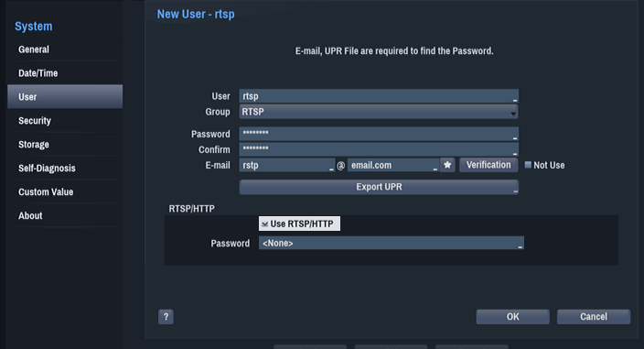644x349 pixels.
Task: Open the email.com domain field
Action: pos(393,165)
